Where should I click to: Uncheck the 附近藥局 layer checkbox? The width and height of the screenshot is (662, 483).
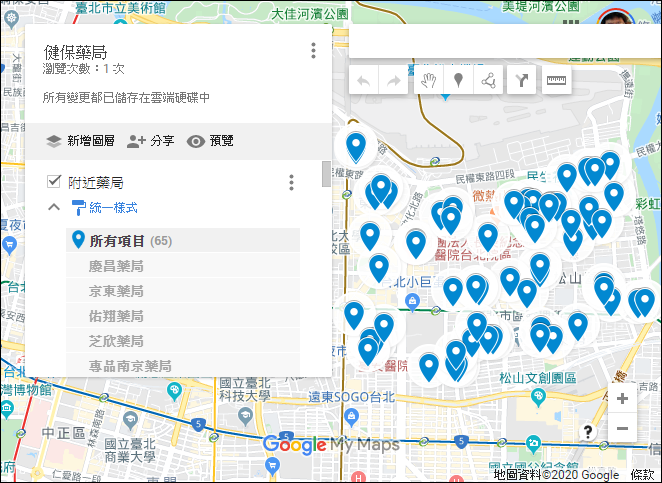pos(54,181)
